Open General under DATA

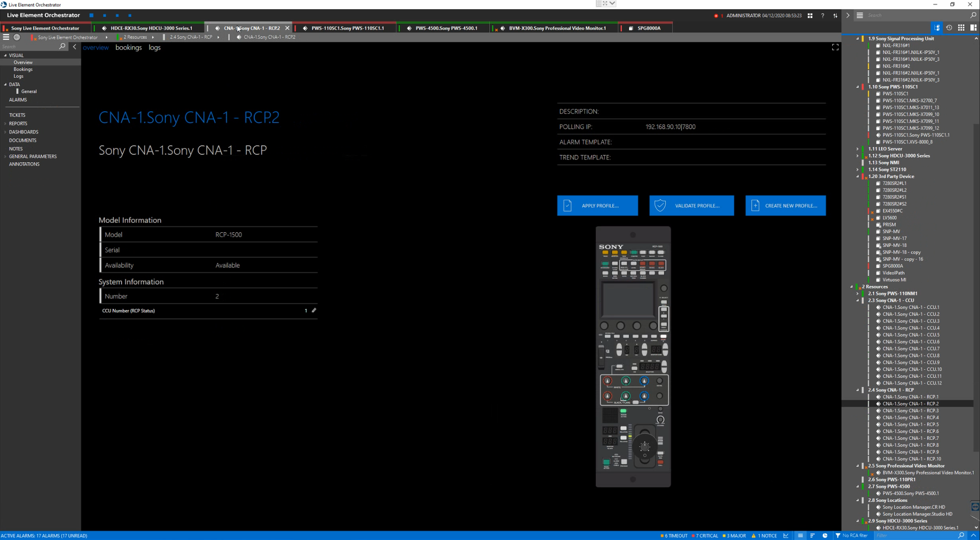click(29, 91)
